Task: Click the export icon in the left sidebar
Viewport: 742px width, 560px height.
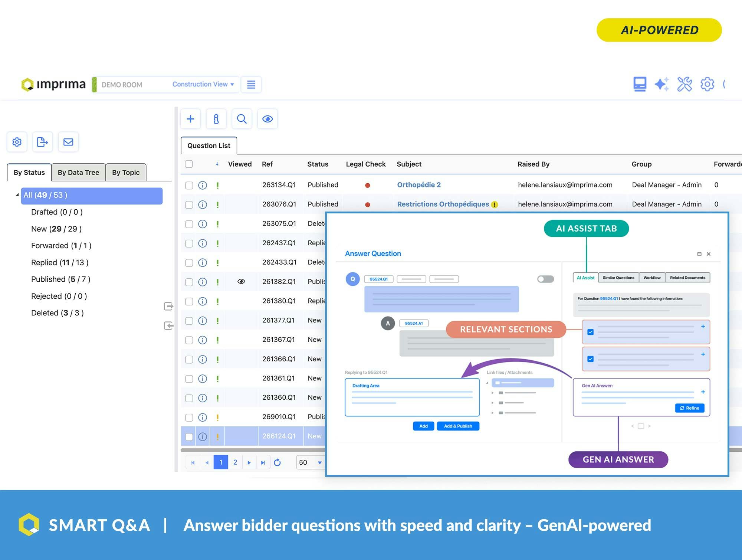Action: (x=42, y=142)
